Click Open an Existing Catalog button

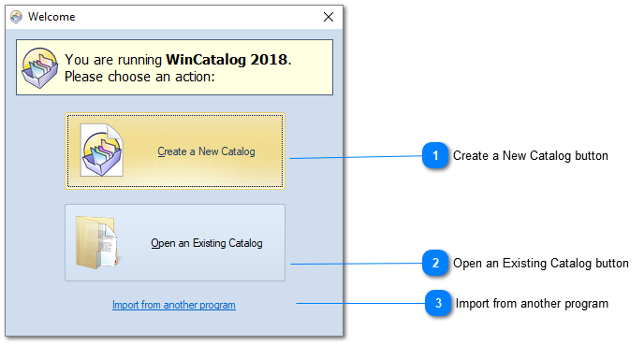[x=175, y=242]
